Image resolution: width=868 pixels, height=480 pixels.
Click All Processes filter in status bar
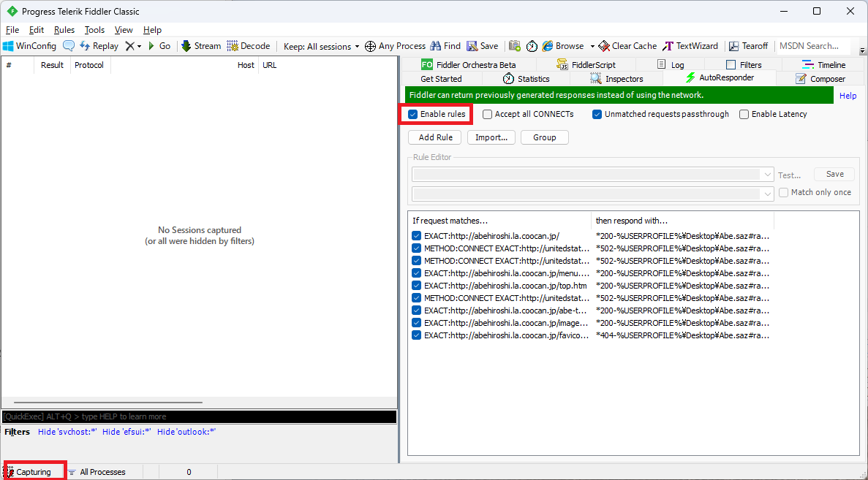tap(97, 472)
